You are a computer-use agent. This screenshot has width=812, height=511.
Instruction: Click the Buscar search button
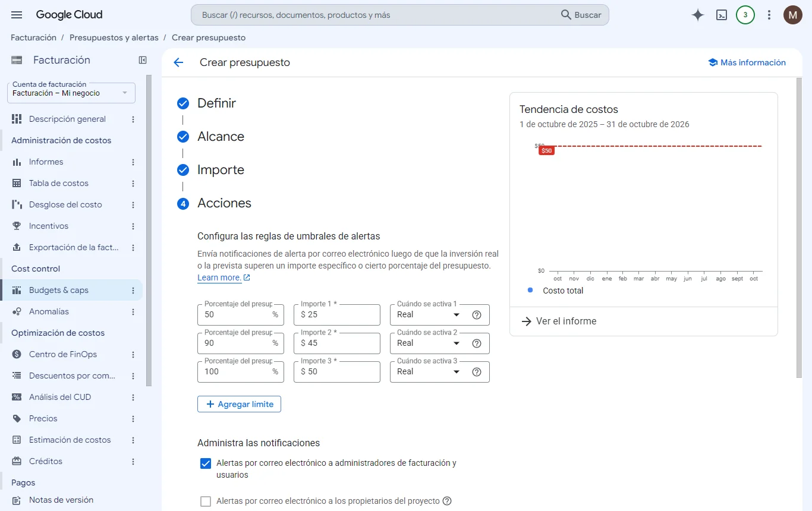point(581,15)
